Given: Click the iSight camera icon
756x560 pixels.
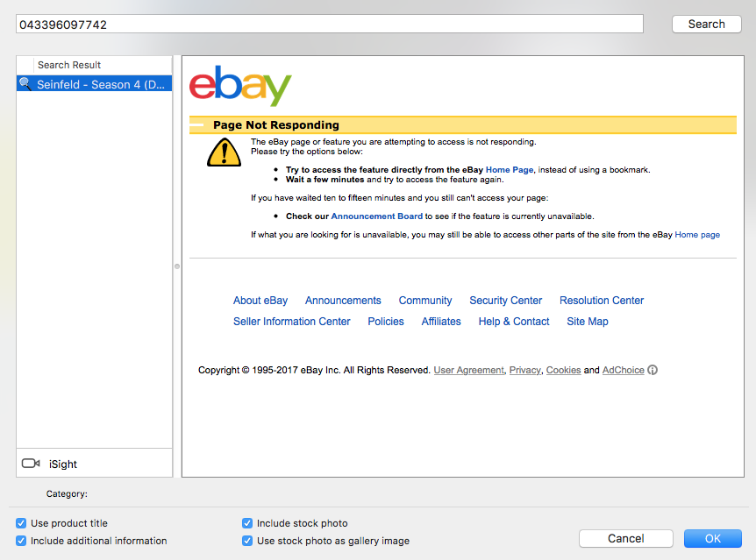Looking at the screenshot, I should click(x=31, y=464).
